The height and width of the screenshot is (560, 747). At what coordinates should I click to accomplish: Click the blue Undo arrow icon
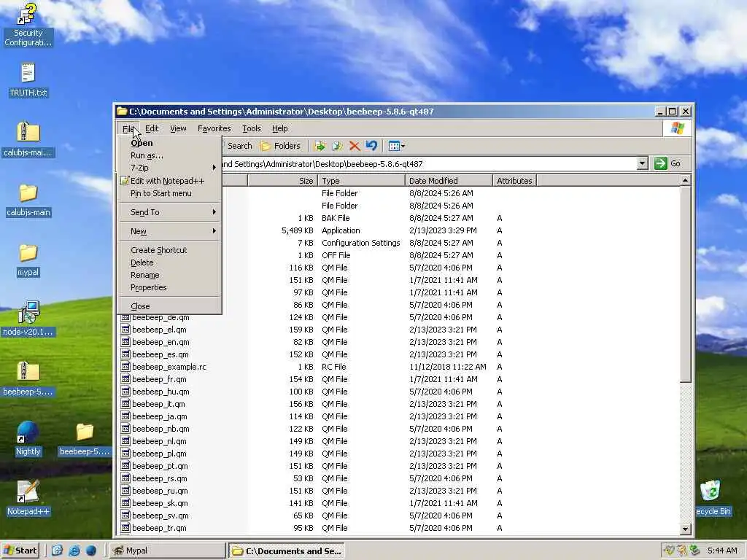click(371, 146)
